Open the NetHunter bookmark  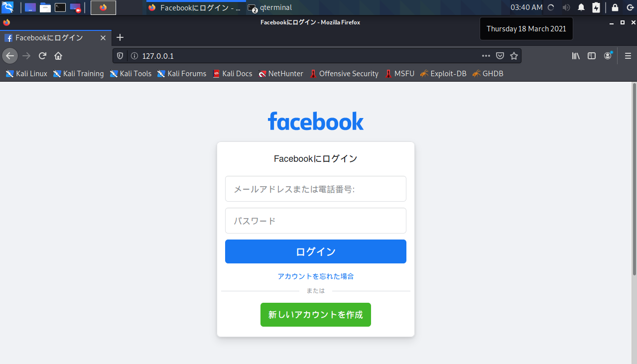(281, 74)
